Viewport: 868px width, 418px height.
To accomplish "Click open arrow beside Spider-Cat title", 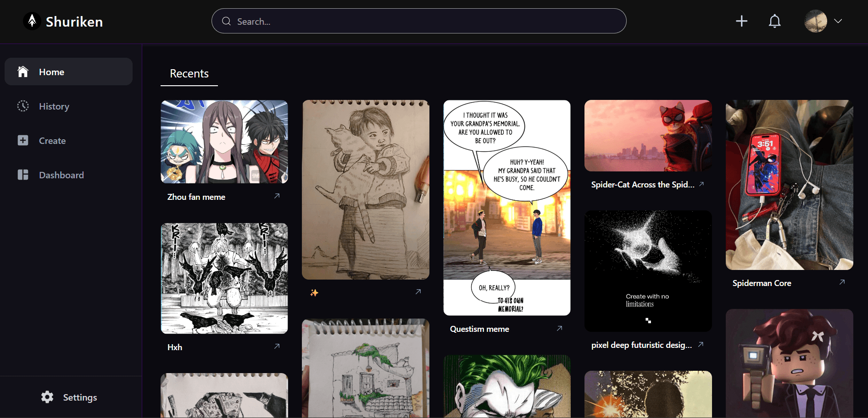I will tap(701, 184).
